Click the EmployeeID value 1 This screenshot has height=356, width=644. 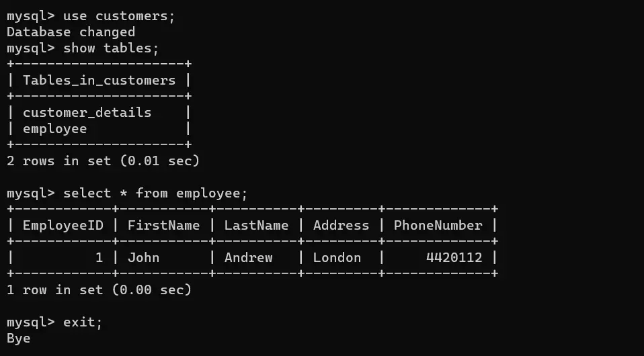pyautogui.click(x=99, y=257)
